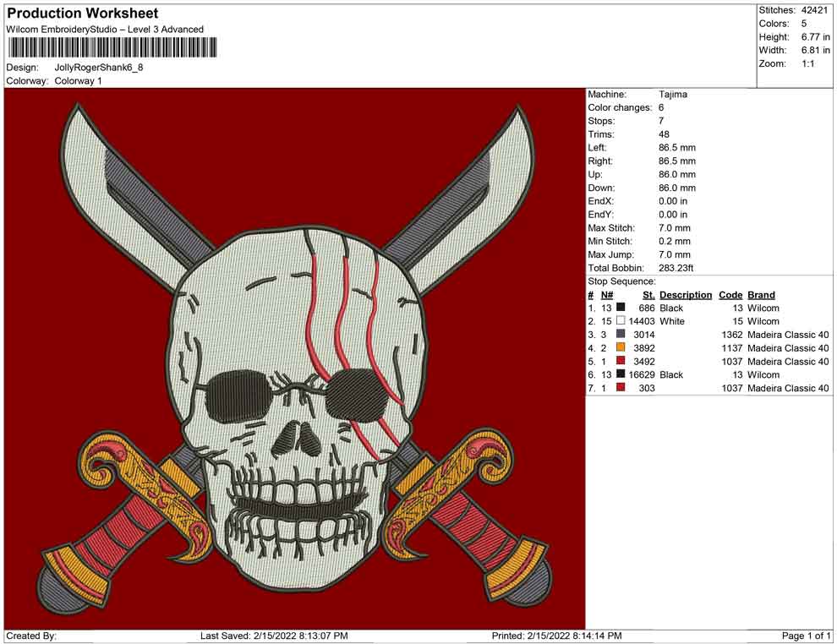Click the red swatch in stop 5
837x644 pixels.
[x=621, y=361]
